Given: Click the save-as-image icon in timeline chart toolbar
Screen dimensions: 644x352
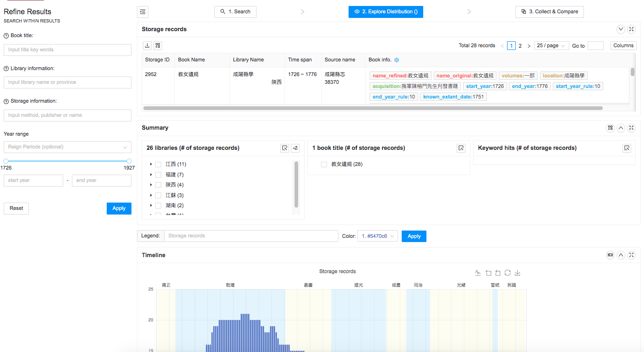Looking at the screenshot, I should click(518, 273).
